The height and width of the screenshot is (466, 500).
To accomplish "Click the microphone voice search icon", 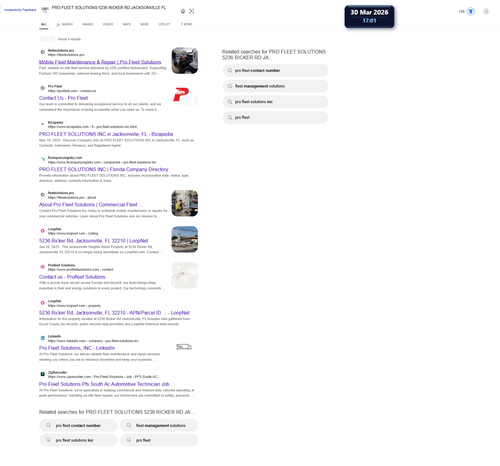I will click(183, 11).
